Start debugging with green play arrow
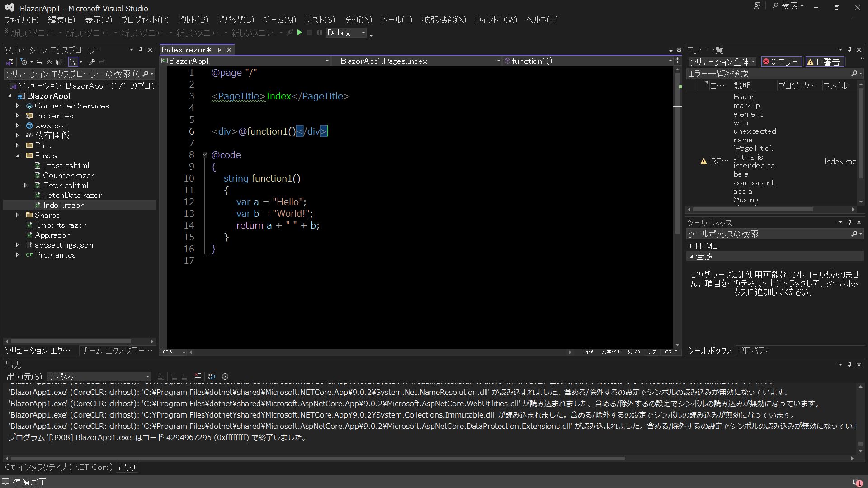Viewport: 868px width, 488px height. (x=299, y=33)
